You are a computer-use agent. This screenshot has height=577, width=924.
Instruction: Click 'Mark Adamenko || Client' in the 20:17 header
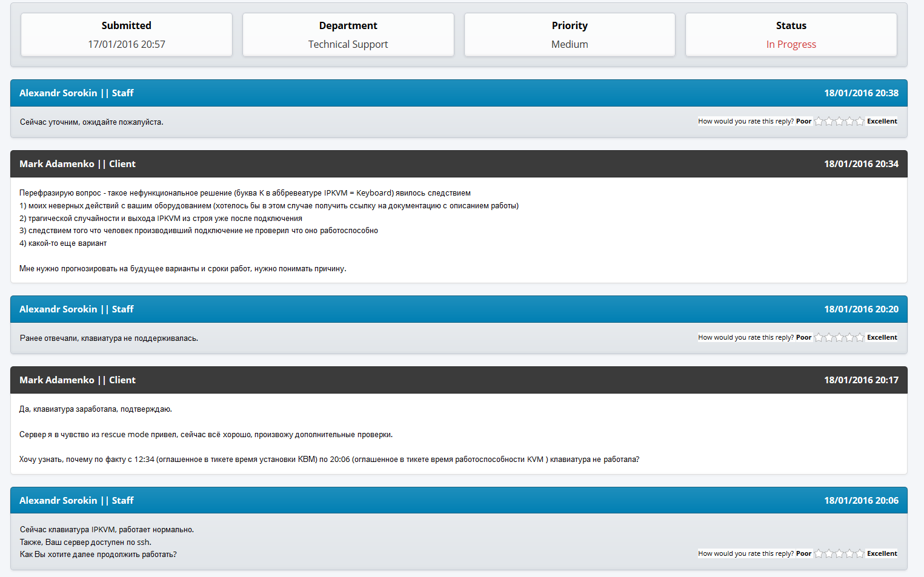point(78,380)
